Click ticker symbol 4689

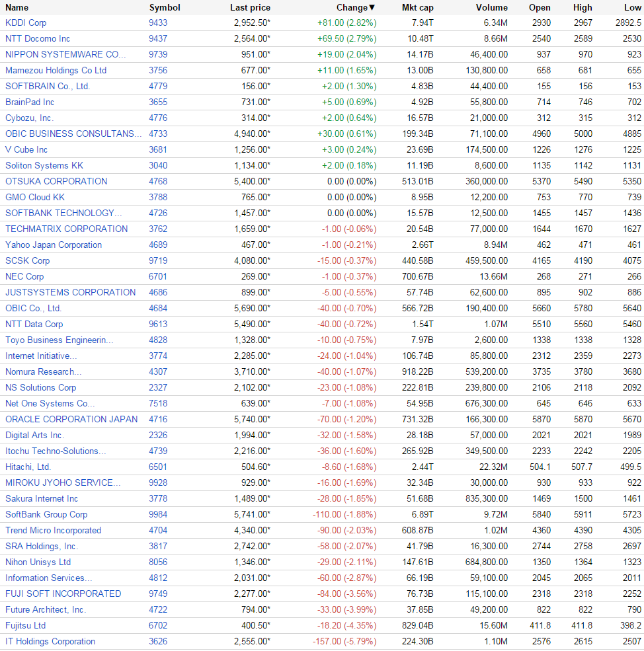pos(158,245)
